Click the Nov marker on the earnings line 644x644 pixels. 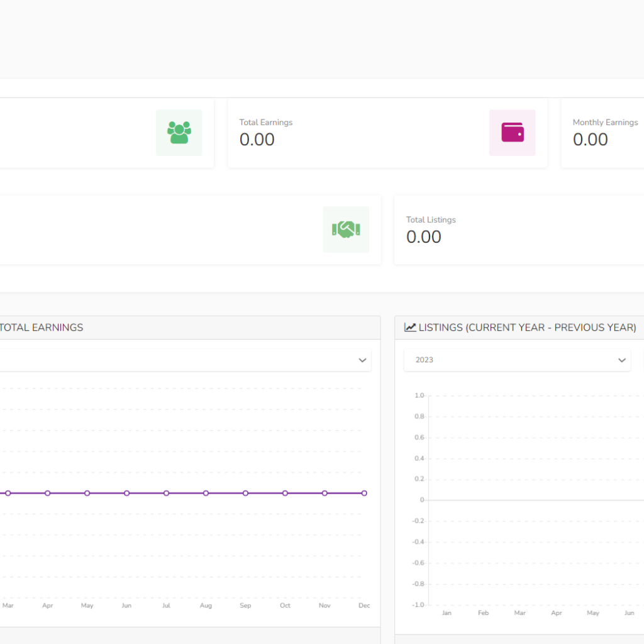pyautogui.click(x=325, y=493)
